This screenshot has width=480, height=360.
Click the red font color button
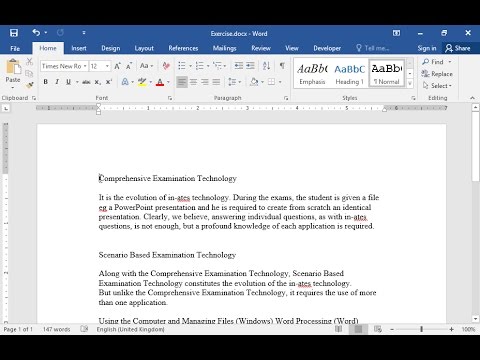(160, 82)
